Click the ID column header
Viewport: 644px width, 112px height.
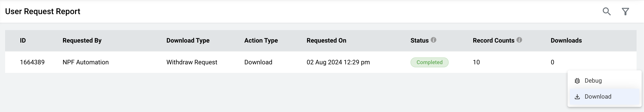23,40
